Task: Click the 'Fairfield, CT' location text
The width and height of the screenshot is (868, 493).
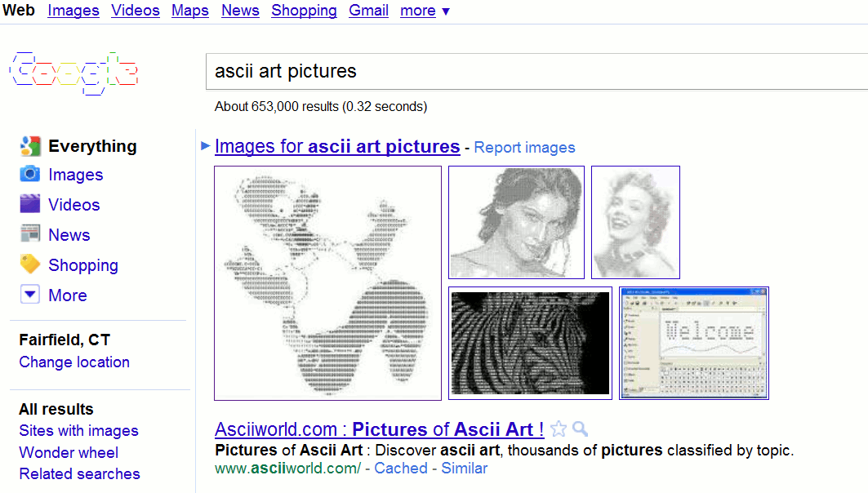Action: click(x=65, y=340)
